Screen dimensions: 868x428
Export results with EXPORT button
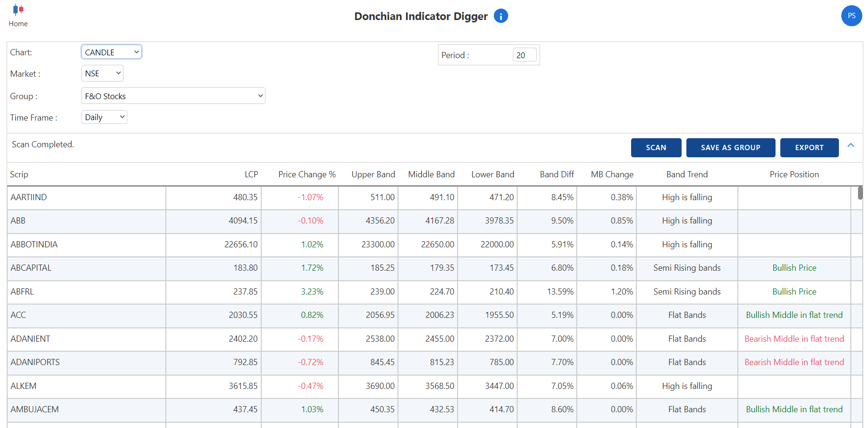[x=809, y=148]
